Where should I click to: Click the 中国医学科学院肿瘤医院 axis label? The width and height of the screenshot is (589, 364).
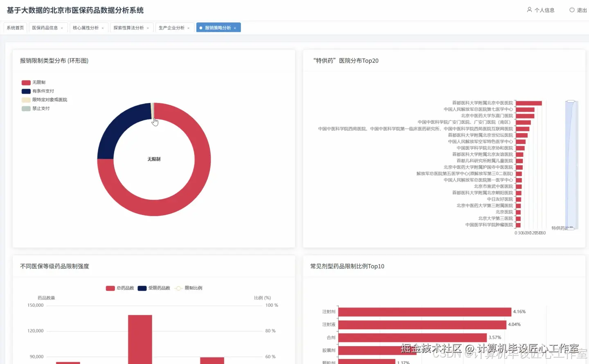(489, 225)
